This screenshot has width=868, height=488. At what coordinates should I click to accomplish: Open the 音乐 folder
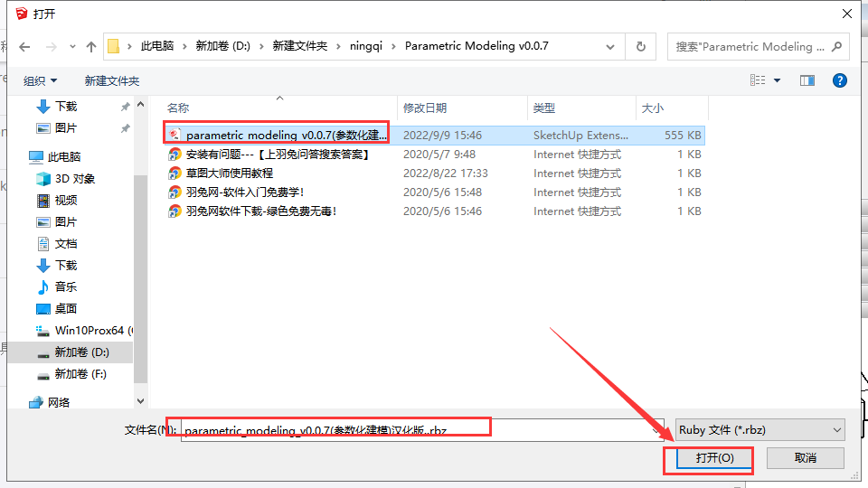coord(66,286)
